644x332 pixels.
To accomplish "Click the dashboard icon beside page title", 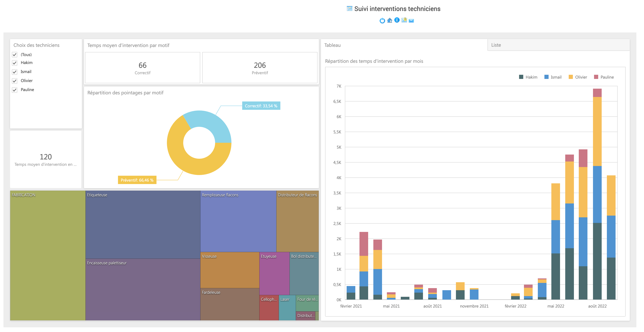I will click(x=349, y=8).
